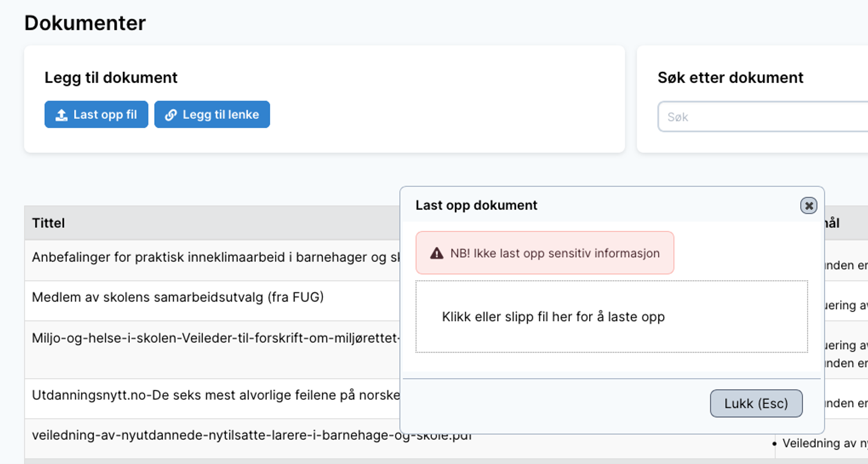Click the Last opp dokument dialog title

(x=476, y=205)
